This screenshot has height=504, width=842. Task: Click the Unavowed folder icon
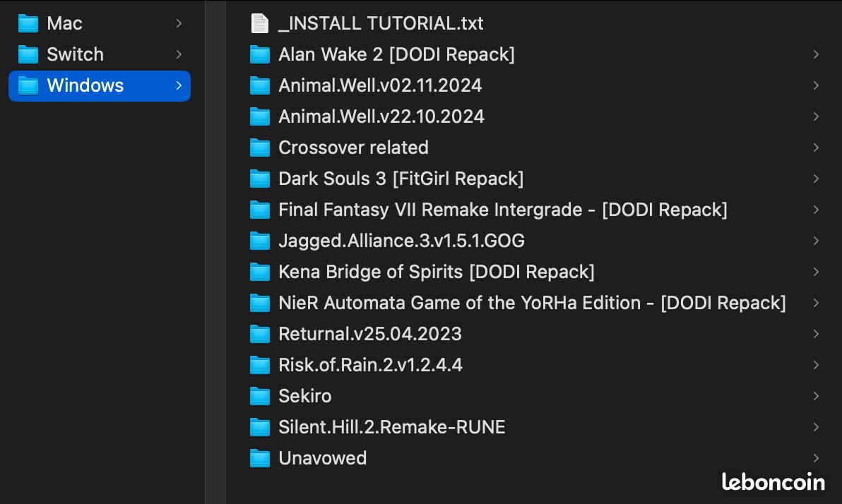260,459
